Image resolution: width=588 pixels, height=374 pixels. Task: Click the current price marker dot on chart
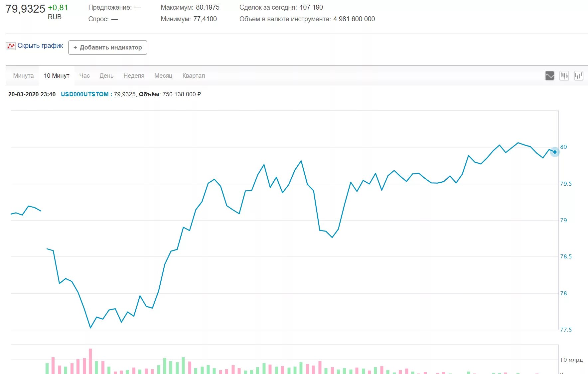point(555,152)
